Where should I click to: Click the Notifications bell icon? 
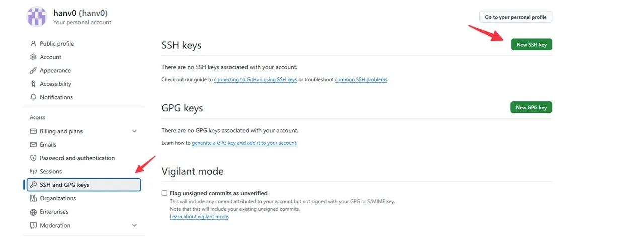[x=33, y=97]
